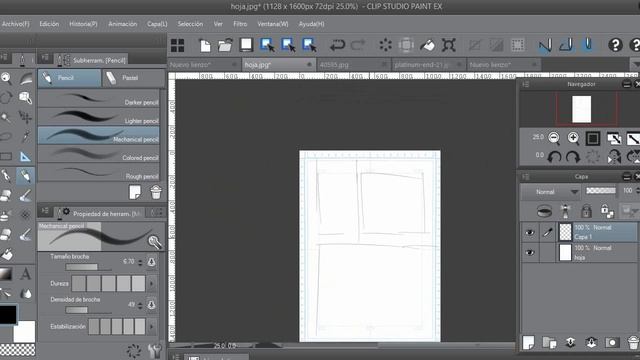
Task: Open the Navegador panel menu icon
Action: coord(526,84)
